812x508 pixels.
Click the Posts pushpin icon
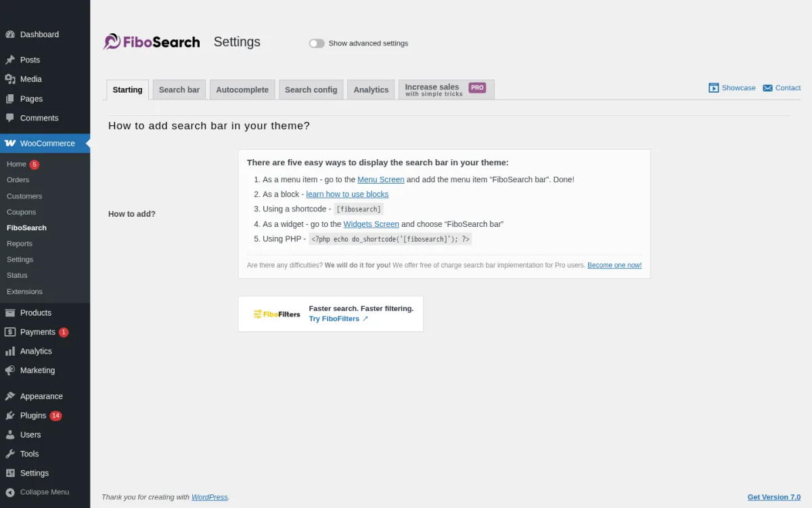click(x=10, y=60)
